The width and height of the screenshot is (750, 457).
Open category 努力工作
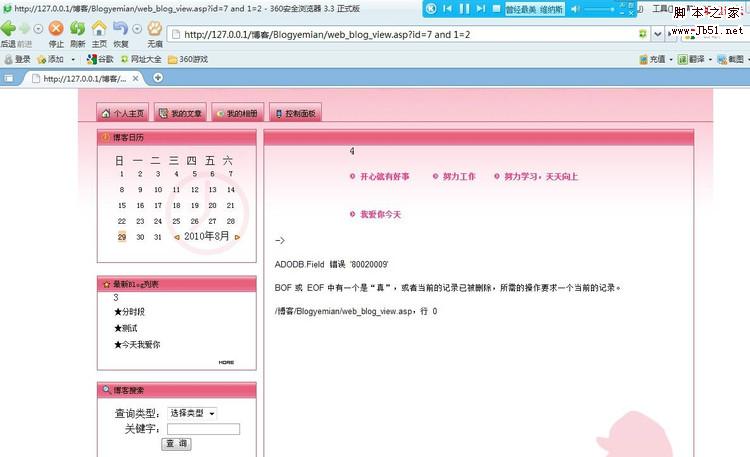[459, 177]
